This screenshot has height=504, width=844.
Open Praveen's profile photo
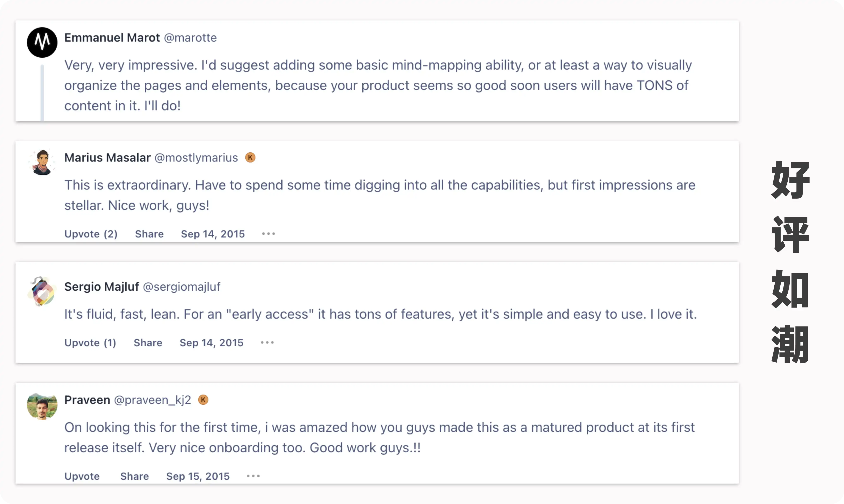(x=42, y=406)
